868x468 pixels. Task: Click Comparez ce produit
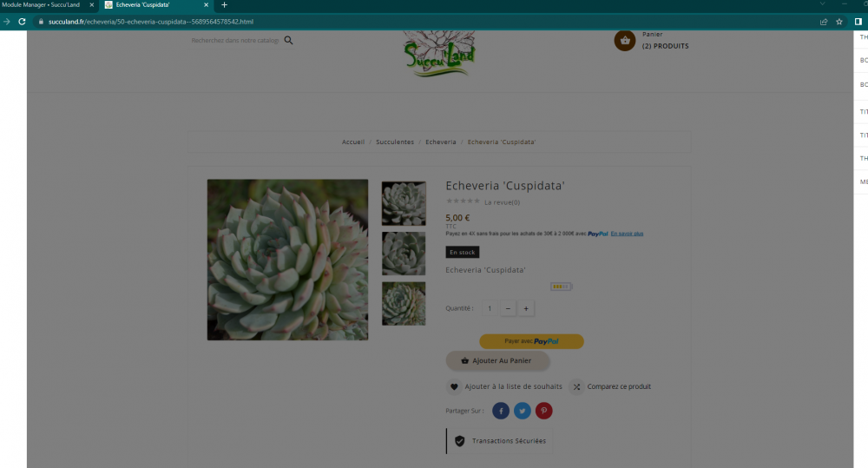coord(619,386)
